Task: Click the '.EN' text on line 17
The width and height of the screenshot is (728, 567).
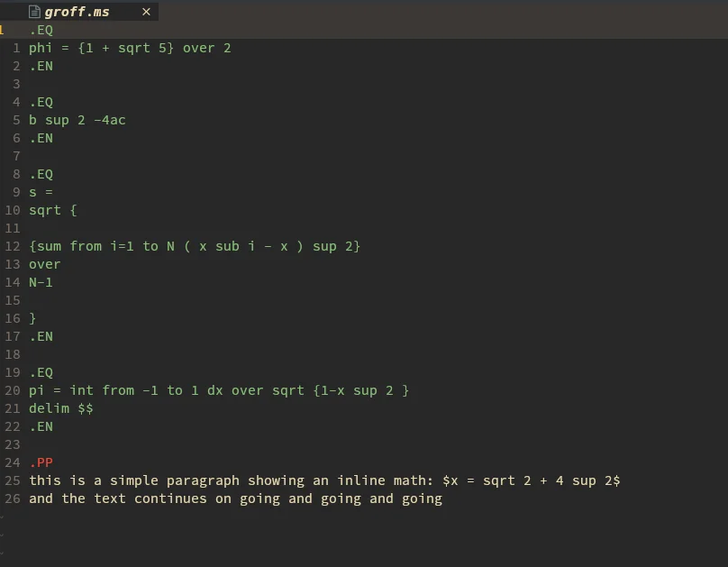Action: (41, 336)
